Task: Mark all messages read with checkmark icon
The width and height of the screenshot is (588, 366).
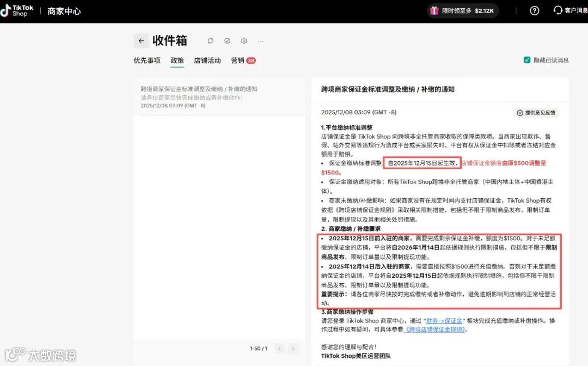Action: 227,41
